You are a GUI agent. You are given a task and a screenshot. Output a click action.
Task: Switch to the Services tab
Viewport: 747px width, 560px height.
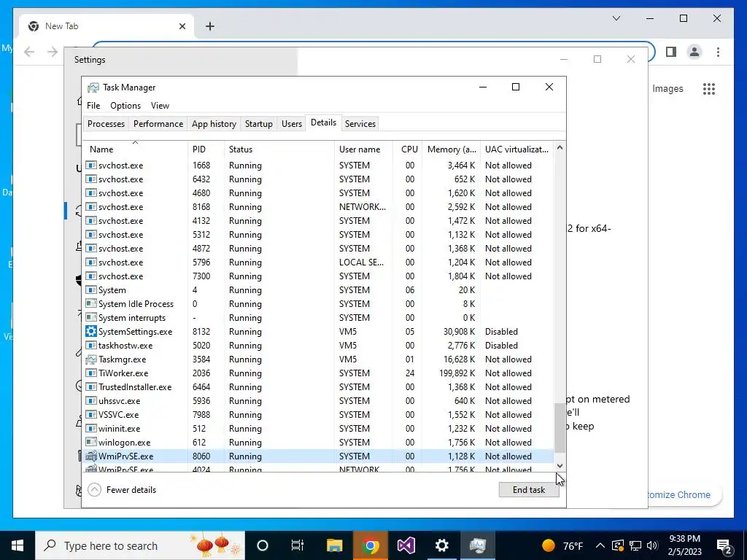point(360,124)
